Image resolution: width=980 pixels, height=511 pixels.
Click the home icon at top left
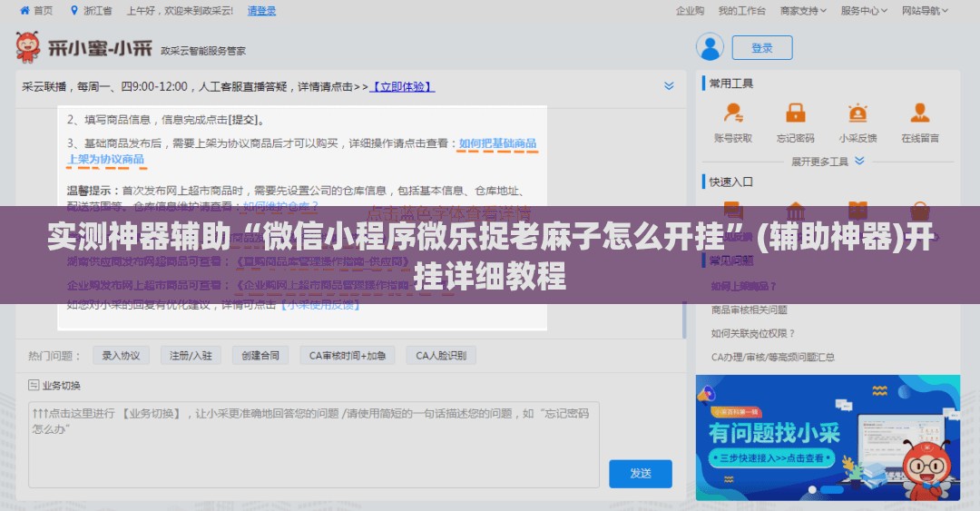pyautogui.click(x=24, y=11)
